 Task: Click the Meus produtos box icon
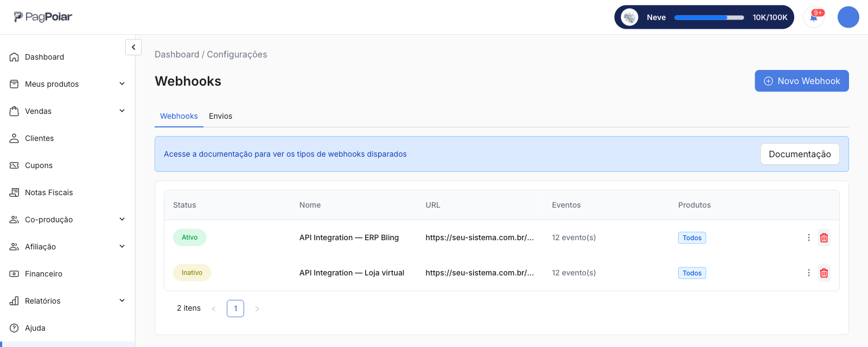14,84
